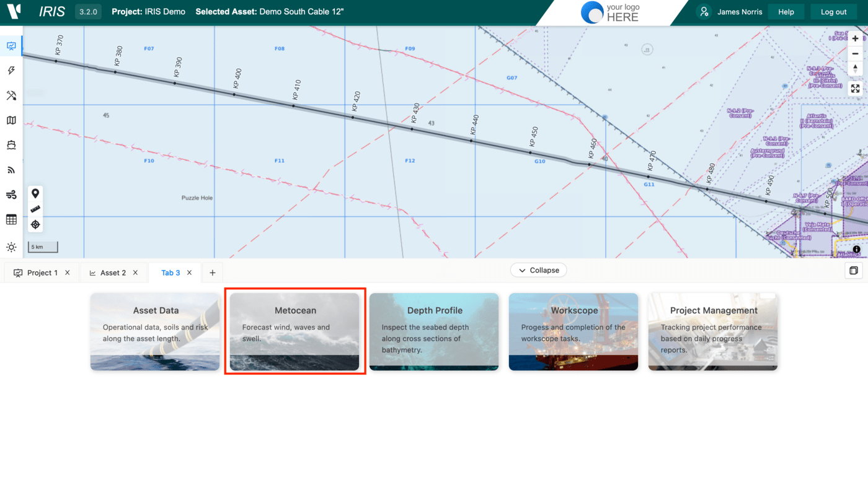
Task: Open the RSS feed signal icon
Action: [x=11, y=170]
